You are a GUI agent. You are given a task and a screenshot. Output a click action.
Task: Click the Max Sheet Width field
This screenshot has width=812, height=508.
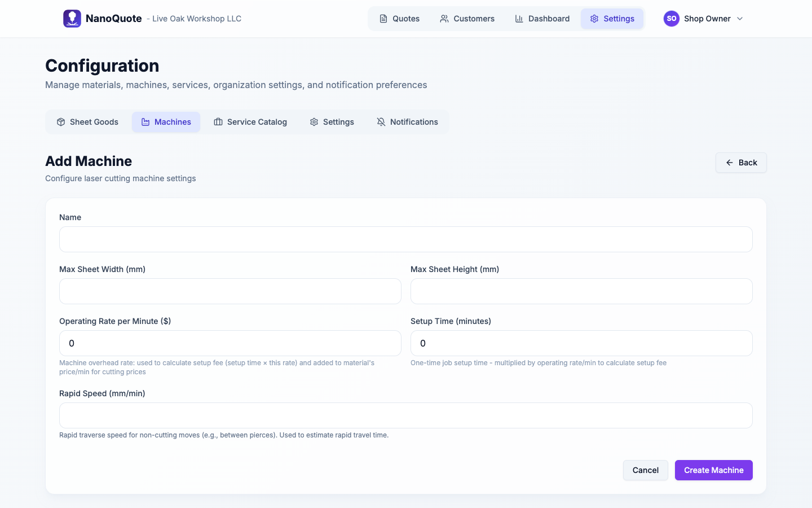click(230, 291)
